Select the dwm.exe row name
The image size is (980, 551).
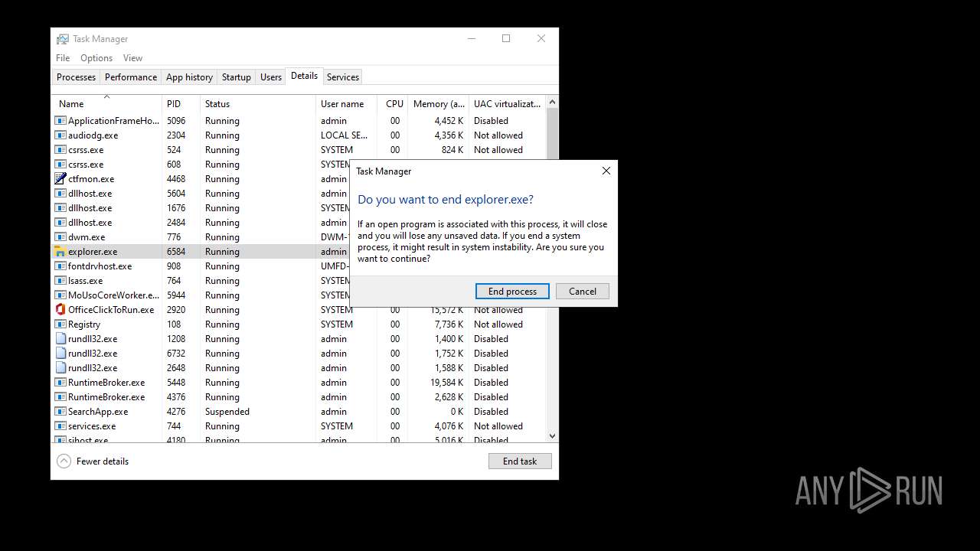[x=87, y=236]
